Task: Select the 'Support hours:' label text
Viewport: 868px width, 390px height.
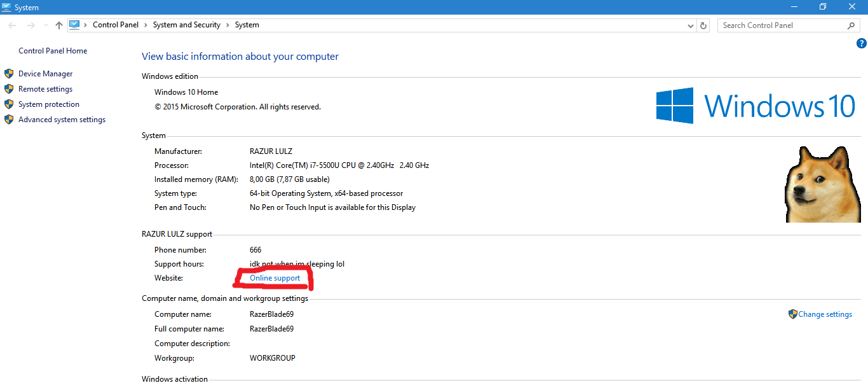Action: pos(179,264)
